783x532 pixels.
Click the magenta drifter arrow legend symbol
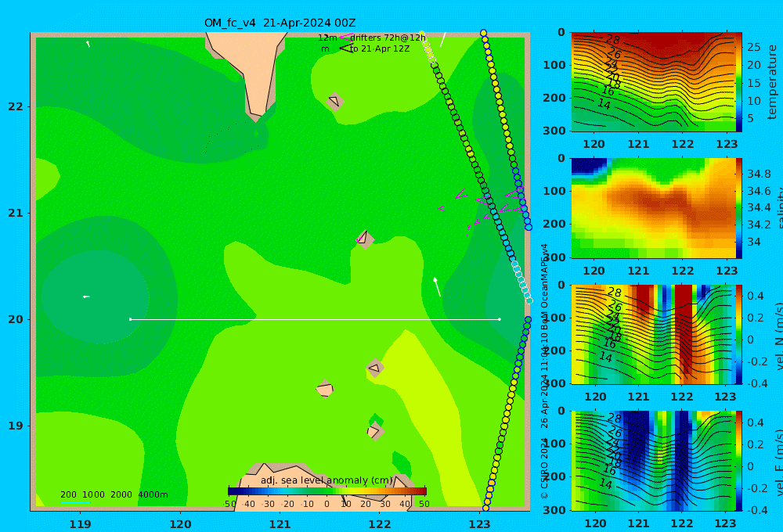[345, 38]
